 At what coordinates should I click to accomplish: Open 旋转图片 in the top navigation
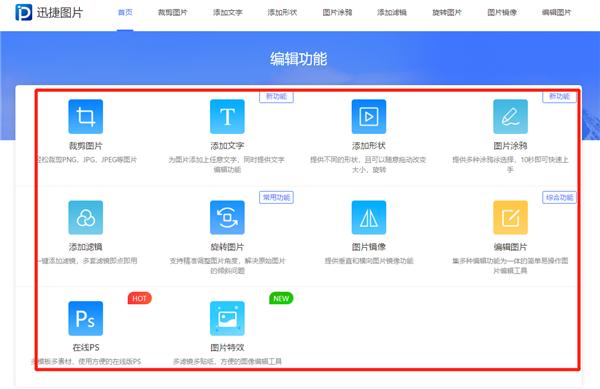point(447,13)
